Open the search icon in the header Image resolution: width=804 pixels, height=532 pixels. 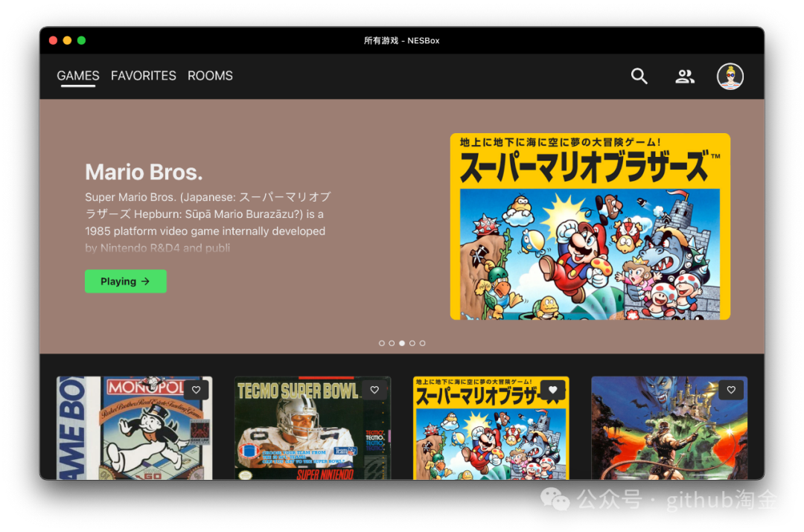click(639, 77)
